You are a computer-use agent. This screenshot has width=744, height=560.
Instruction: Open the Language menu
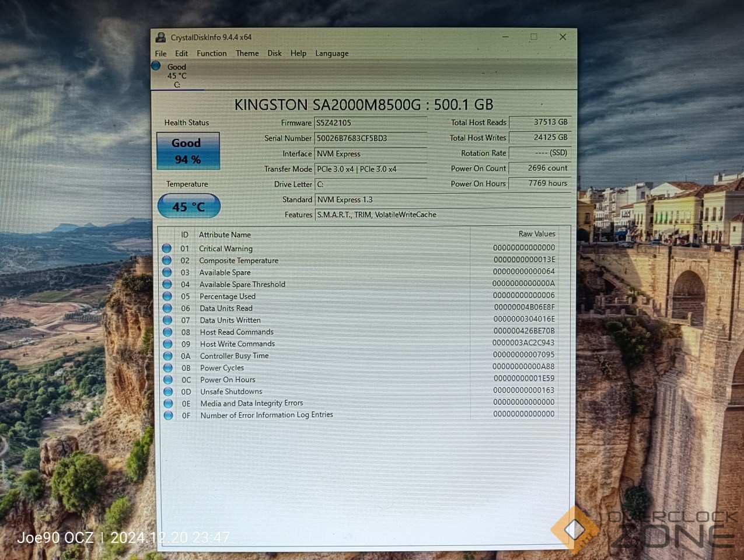(x=331, y=54)
